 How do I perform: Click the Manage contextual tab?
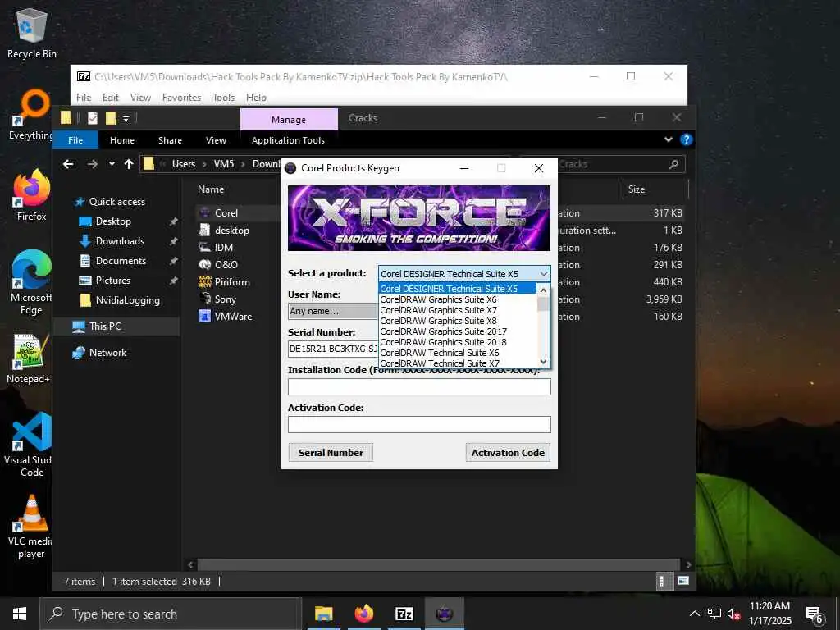pyautogui.click(x=289, y=120)
